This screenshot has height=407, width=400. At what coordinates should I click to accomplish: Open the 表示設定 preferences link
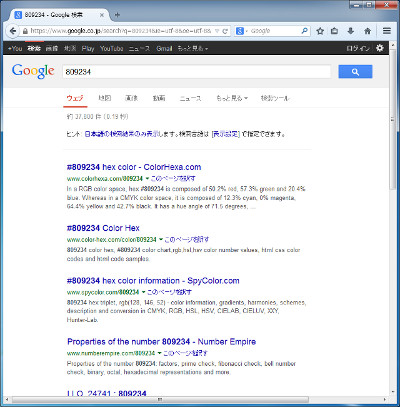(226, 134)
